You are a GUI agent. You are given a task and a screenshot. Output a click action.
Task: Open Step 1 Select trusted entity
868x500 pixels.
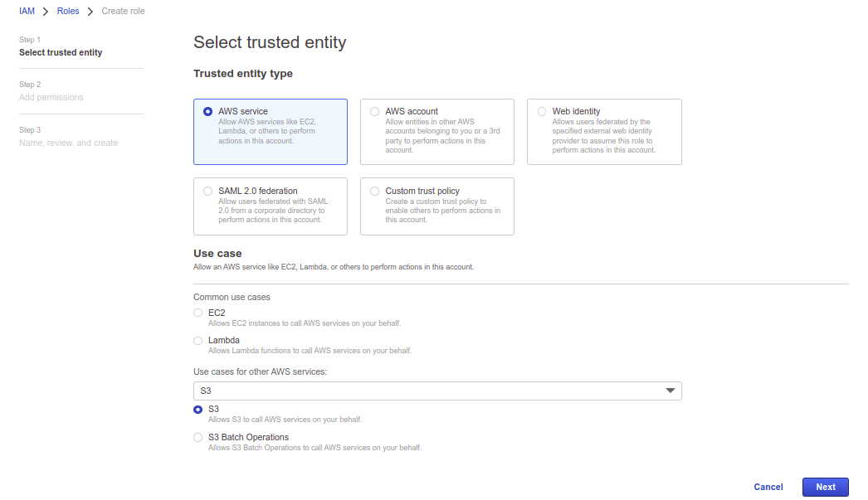[x=61, y=52]
